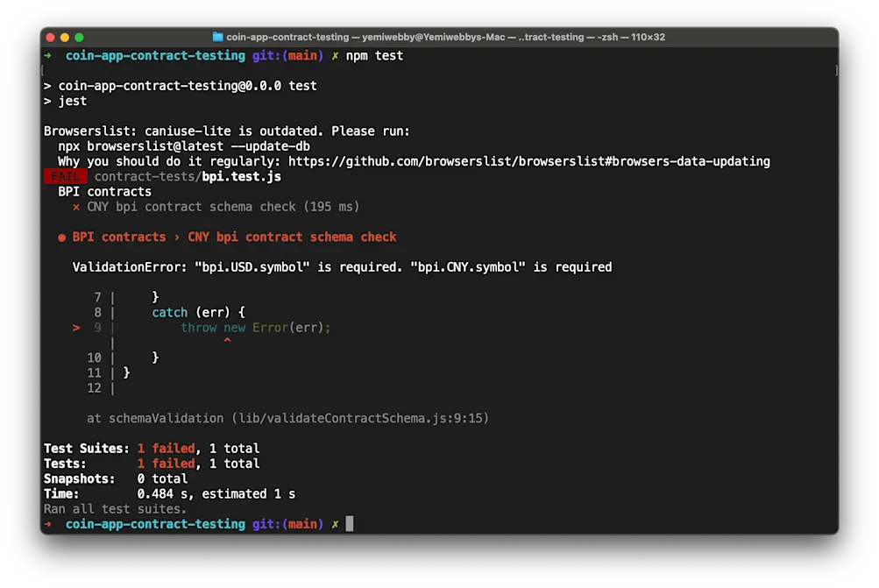Click the red close window button

tap(51, 38)
